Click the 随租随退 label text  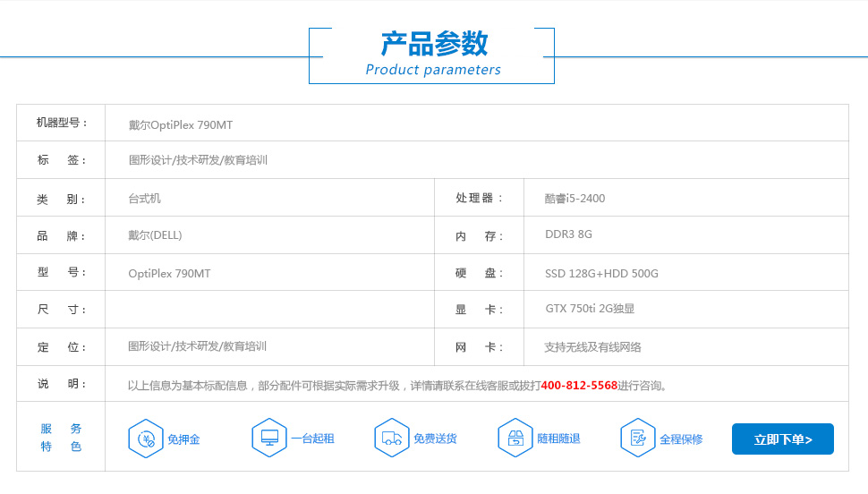(558, 439)
